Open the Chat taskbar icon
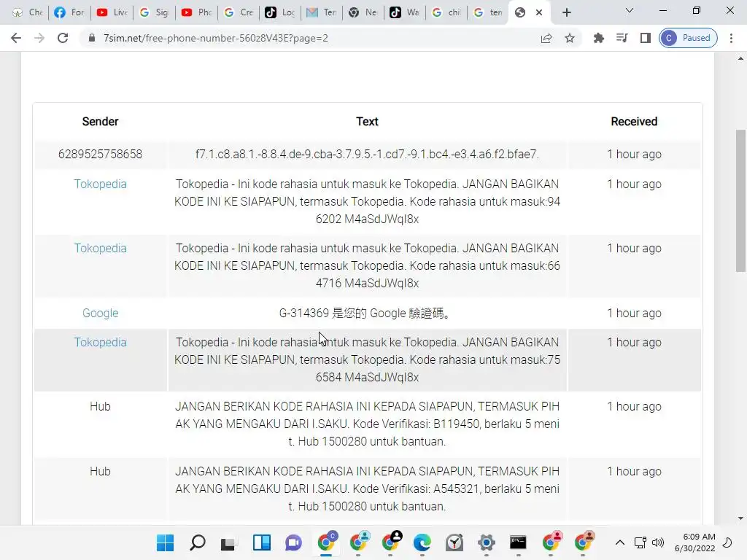747x560 pixels. coord(293,542)
